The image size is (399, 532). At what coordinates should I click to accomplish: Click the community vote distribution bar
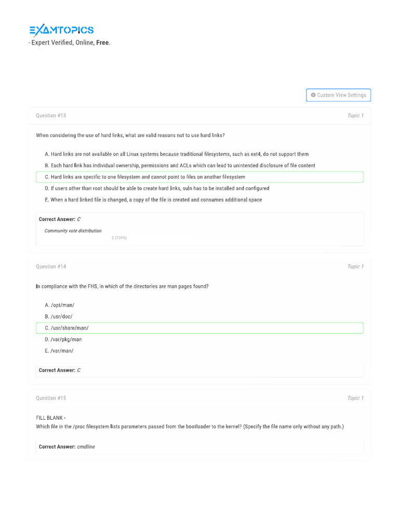[x=119, y=238]
